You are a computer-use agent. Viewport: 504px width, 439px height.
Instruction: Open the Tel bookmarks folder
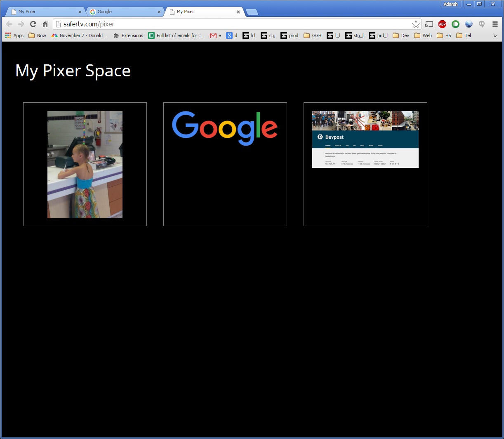pyautogui.click(x=464, y=35)
